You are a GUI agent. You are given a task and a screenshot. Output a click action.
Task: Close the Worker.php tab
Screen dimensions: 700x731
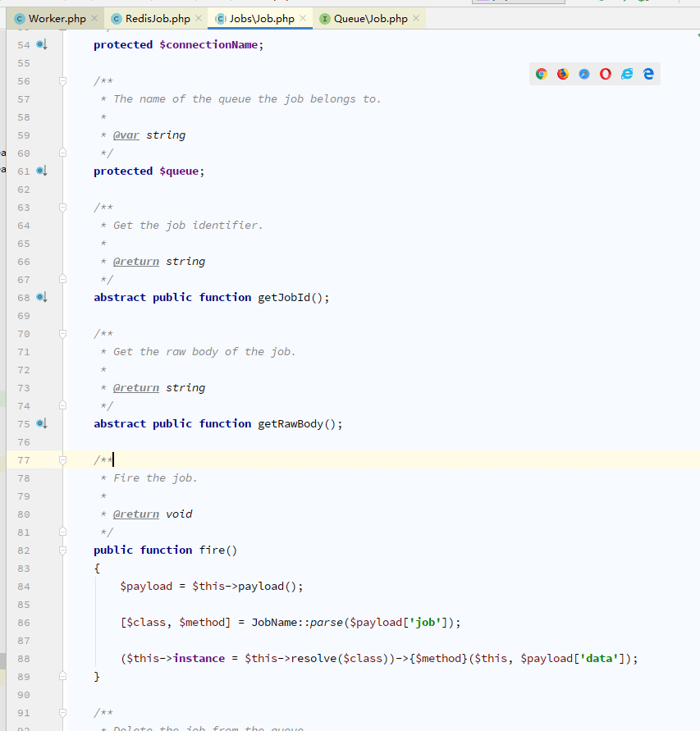click(x=94, y=18)
